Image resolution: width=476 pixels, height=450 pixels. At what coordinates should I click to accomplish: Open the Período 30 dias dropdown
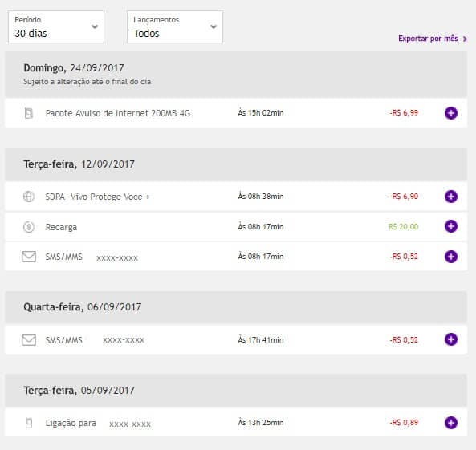click(56, 26)
